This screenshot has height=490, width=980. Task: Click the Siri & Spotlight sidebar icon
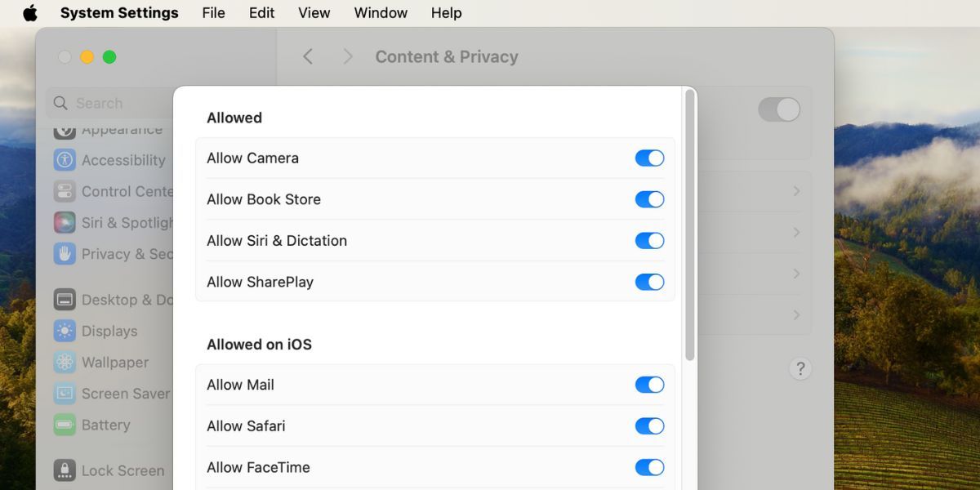click(x=64, y=222)
